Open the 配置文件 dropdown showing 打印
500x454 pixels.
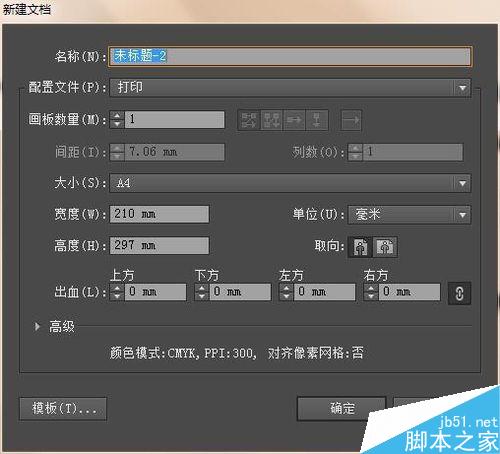290,88
